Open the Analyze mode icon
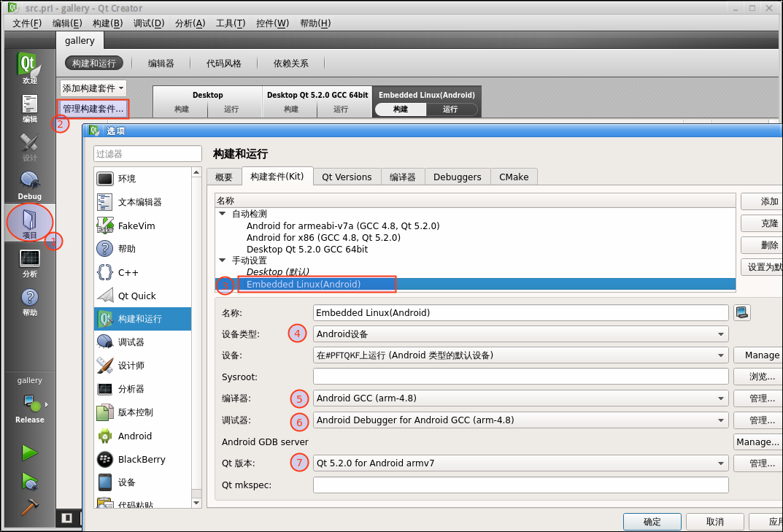Image resolution: width=783 pixels, height=532 pixels. [29, 263]
